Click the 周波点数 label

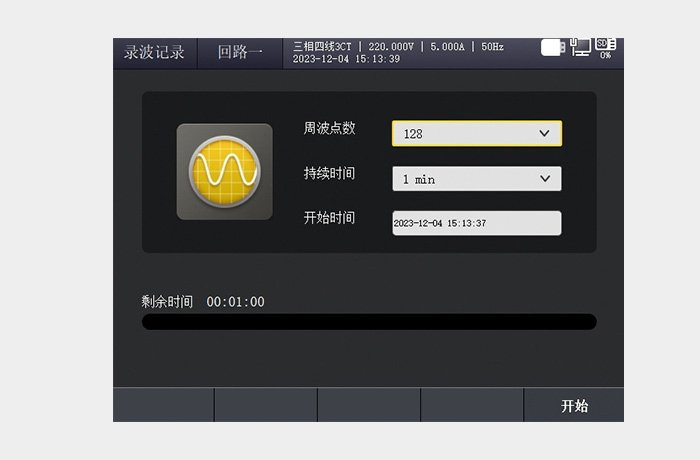pos(329,128)
